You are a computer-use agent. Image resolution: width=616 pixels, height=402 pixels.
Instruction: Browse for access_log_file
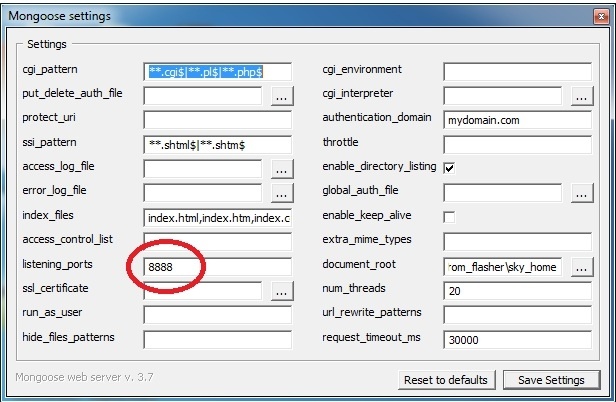click(282, 169)
